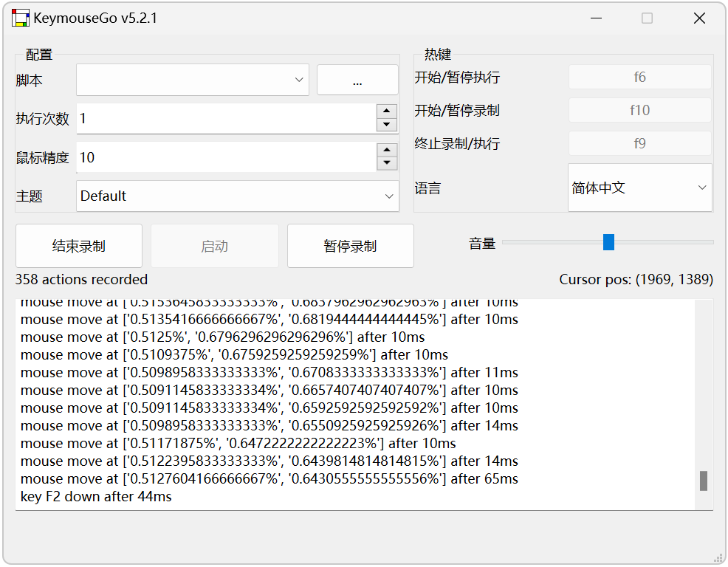
Task: Open the script selection dropdown
Action: (x=192, y=80)
